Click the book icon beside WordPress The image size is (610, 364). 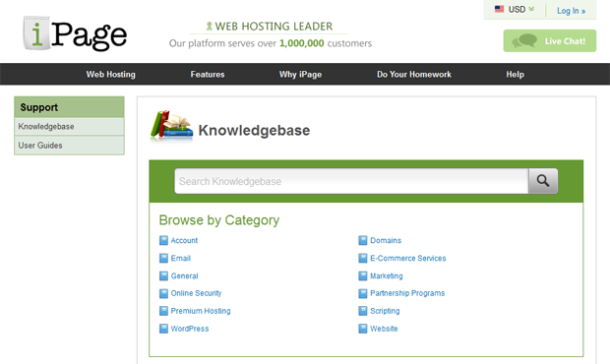tap(163, 329)
